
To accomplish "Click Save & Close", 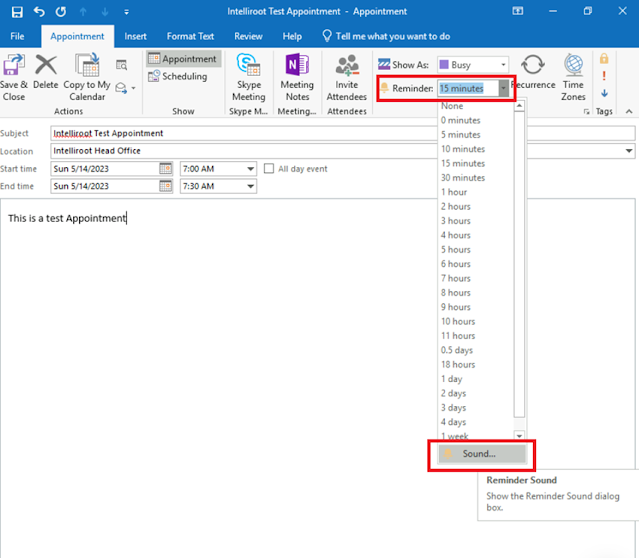I will point(13,77).
